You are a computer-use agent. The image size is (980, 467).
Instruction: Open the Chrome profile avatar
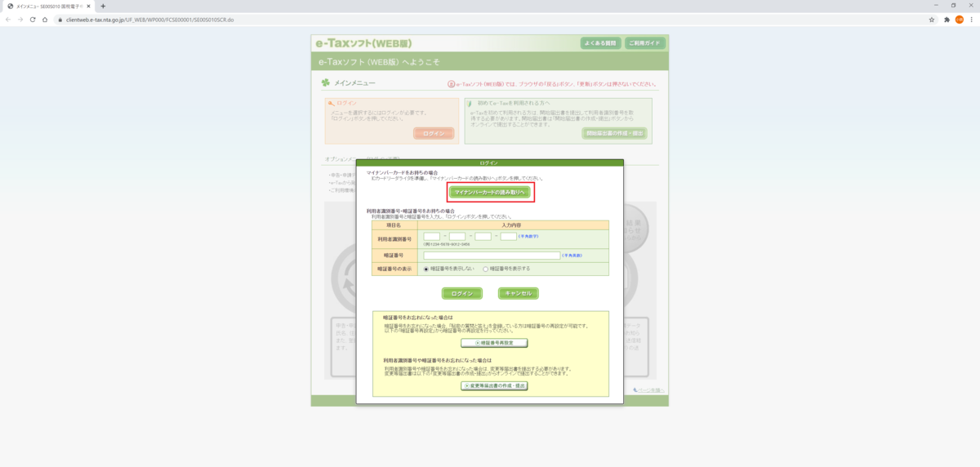point(960,19)
